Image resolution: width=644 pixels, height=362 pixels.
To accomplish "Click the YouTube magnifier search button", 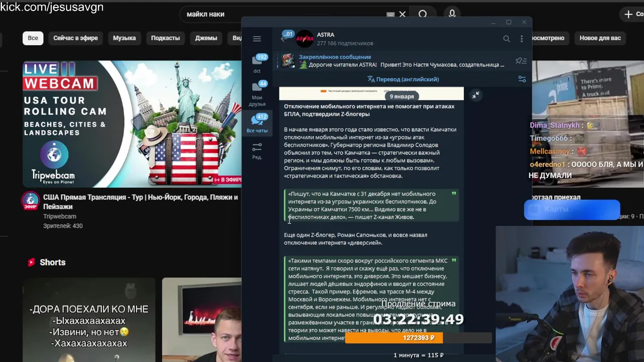I will (423, 14).
